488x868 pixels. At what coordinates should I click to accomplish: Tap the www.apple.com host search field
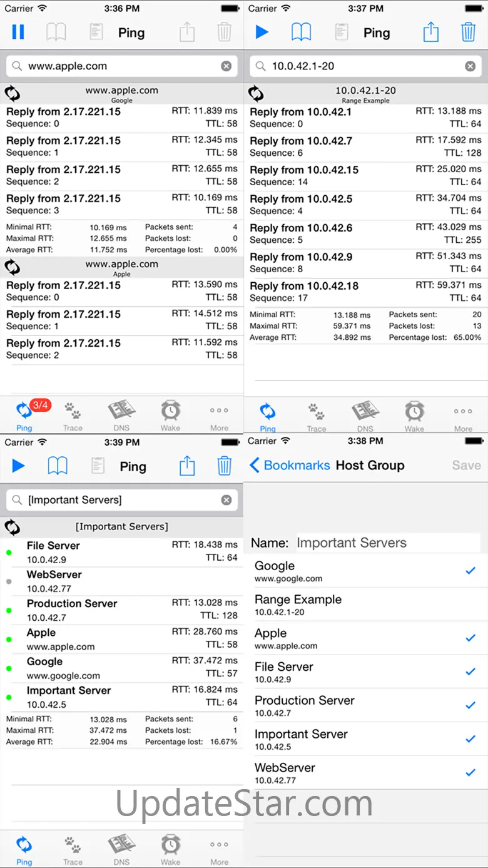point(122,66)
